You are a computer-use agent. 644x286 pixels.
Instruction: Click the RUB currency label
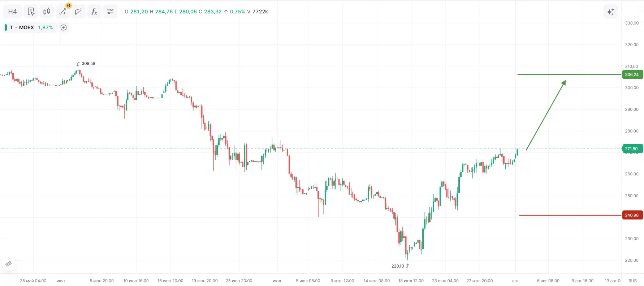[632, 281]
